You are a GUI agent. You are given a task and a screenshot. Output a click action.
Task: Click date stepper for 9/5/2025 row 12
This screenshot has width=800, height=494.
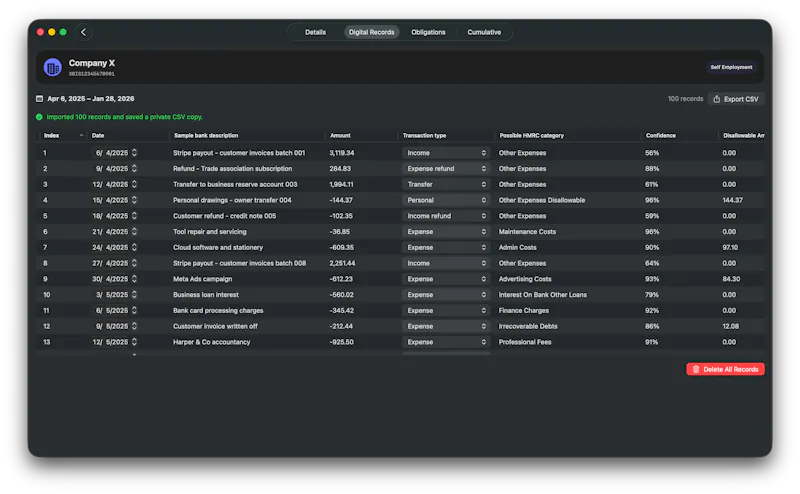pos(134,326)
